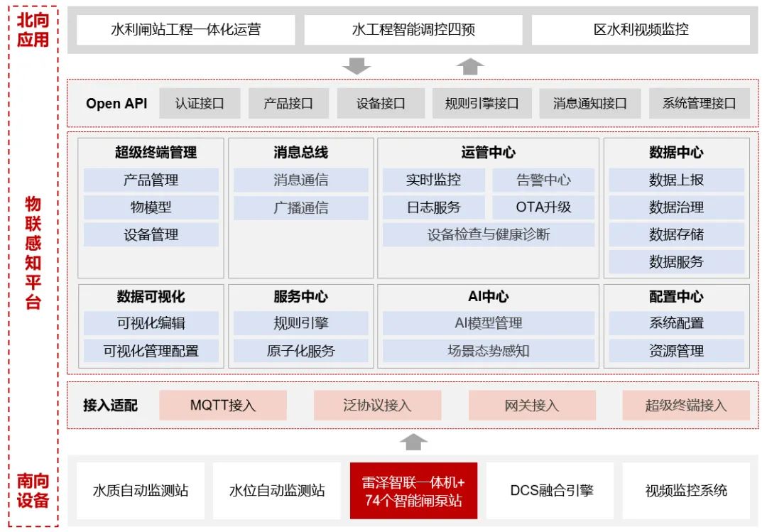Select the 认证接口 API tab
Screen dimensions: 767x532
pos(200,103)
